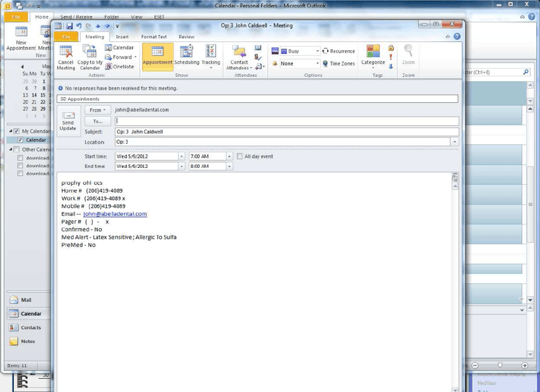Uncheck the Calendar checkbox
Viewport: 540px width, 392px height.
[x=20, y=140]
